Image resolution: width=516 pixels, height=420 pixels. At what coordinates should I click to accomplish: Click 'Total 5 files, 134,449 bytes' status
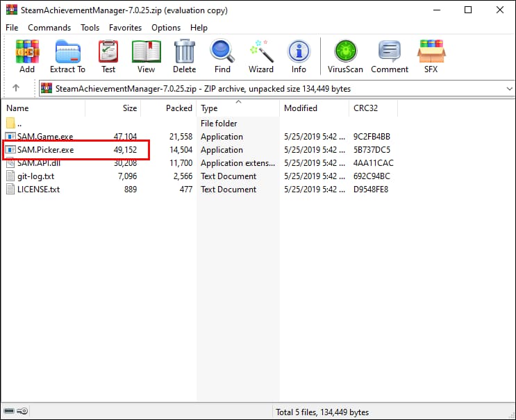322,412
